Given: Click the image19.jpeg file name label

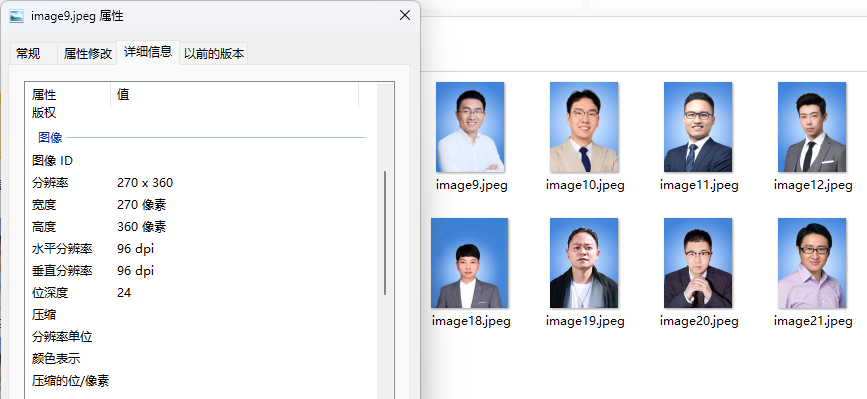Looking at the screenshot, I should [x=585, y=321].
